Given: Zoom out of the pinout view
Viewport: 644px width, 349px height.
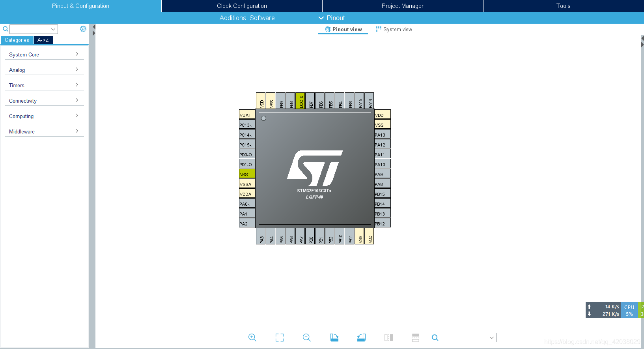Looking at the screenshot, I should [x=307, y=338].
